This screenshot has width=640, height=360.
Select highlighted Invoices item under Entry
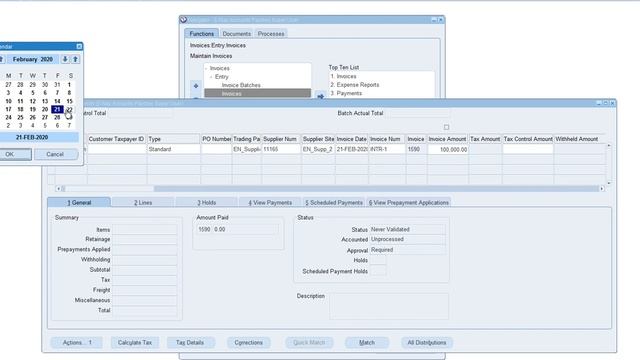pos(258,93)
